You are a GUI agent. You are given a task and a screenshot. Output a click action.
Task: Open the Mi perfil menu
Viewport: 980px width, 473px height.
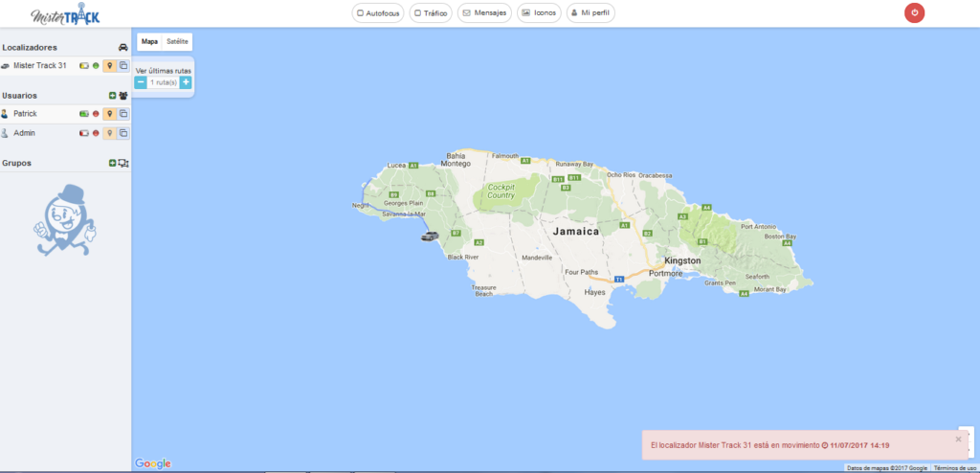590,13
